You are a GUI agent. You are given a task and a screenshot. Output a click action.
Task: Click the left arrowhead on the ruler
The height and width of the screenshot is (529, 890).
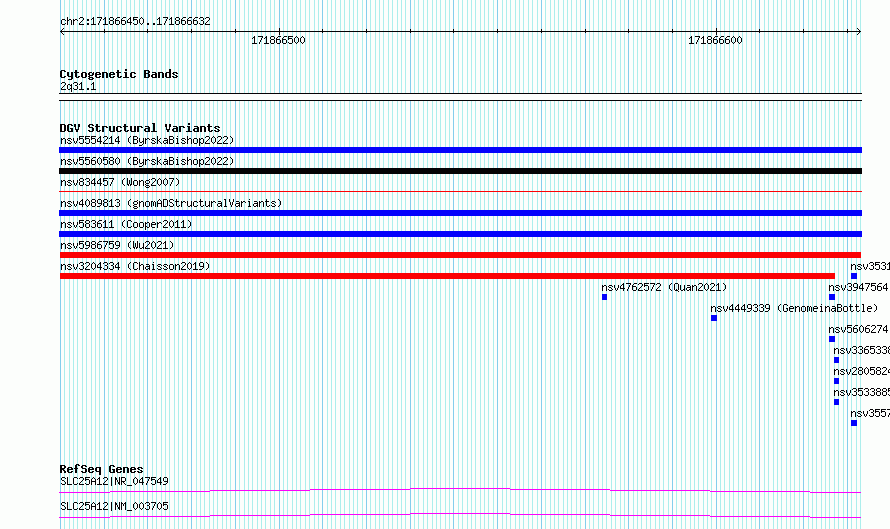[62, 32]
